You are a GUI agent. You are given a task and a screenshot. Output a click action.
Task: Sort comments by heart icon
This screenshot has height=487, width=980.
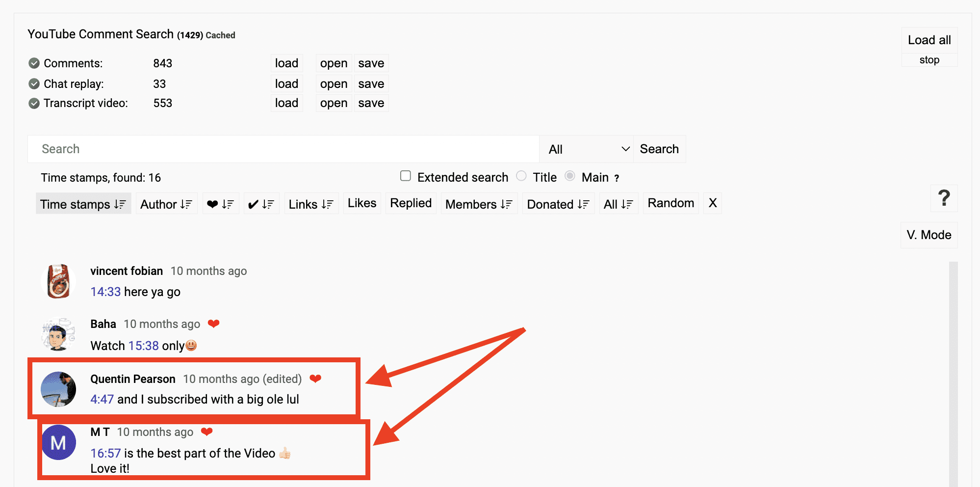(x=220, y=203)
